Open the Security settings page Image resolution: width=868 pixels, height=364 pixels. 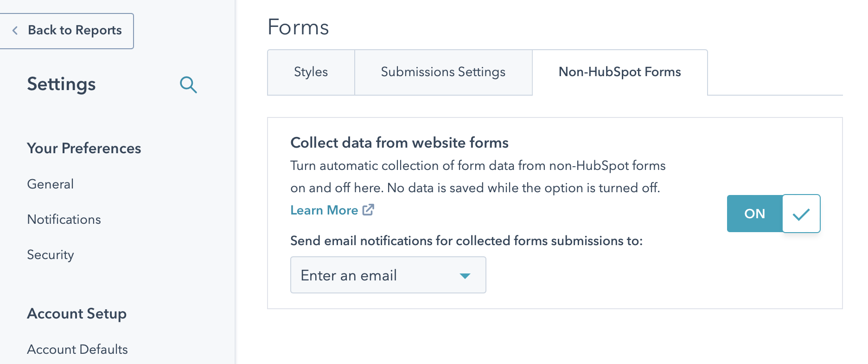51,254
